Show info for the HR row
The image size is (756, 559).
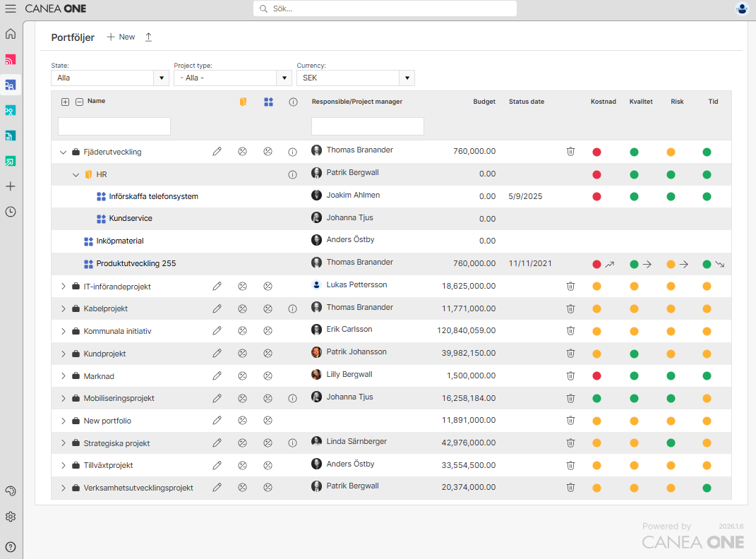293,174
